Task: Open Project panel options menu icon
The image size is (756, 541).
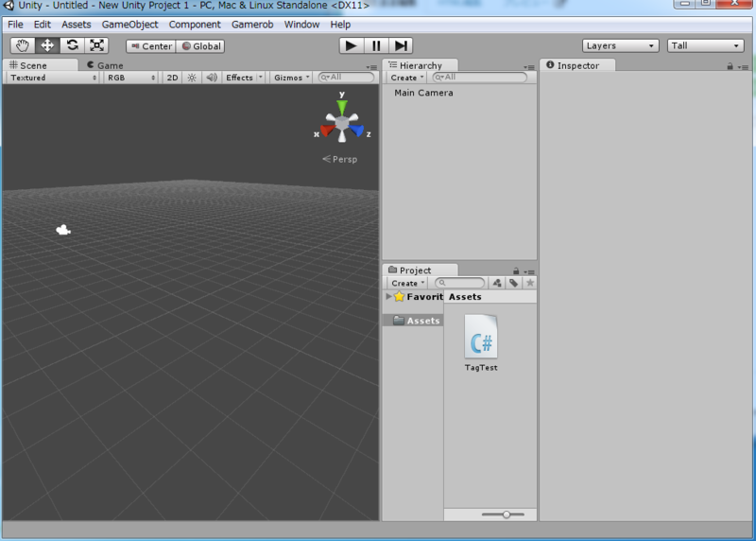Action: (x=529, y=271)
